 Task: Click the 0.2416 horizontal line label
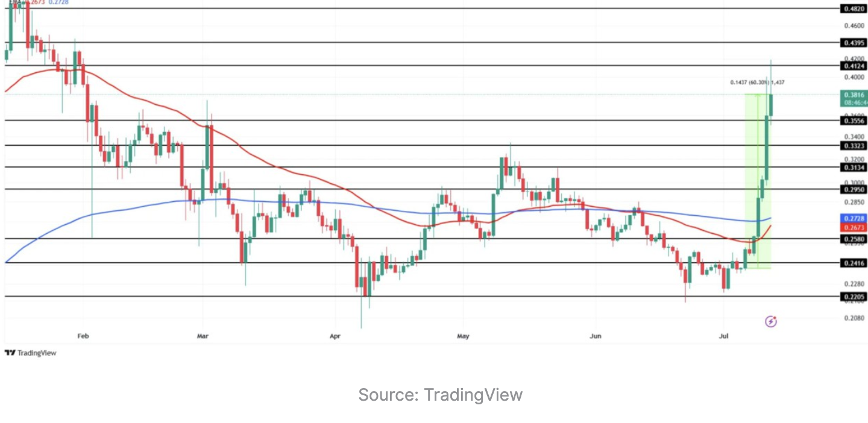tap(854, 263)
